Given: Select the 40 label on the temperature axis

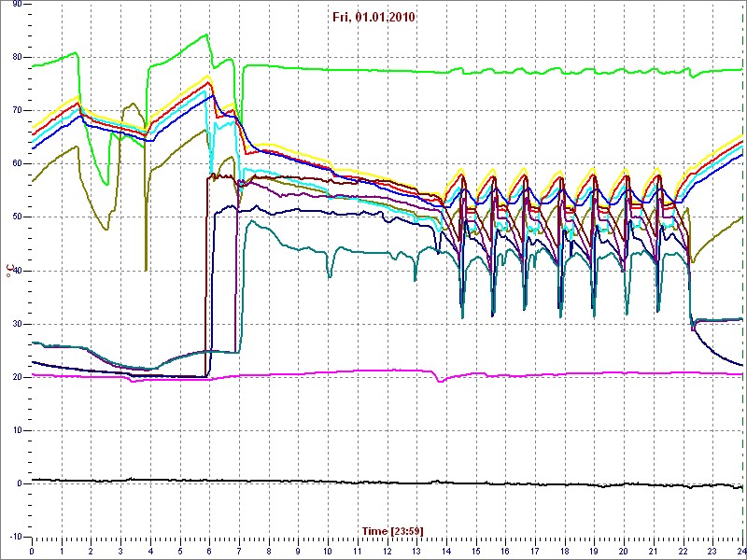Looking at the screenshot, I should coord(16,271).
